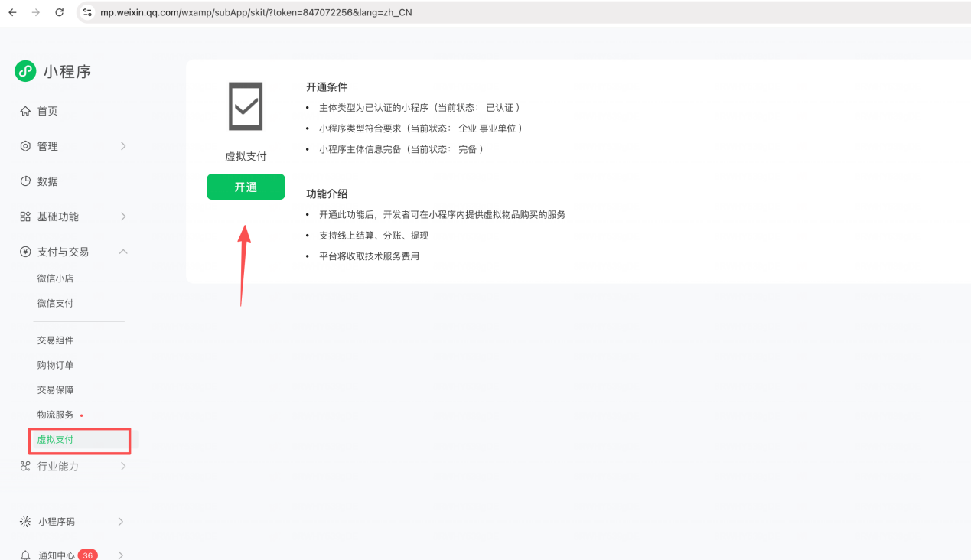Click the sunburst icon beside 小程序码

pyautogui.click(x=25, y=522)
